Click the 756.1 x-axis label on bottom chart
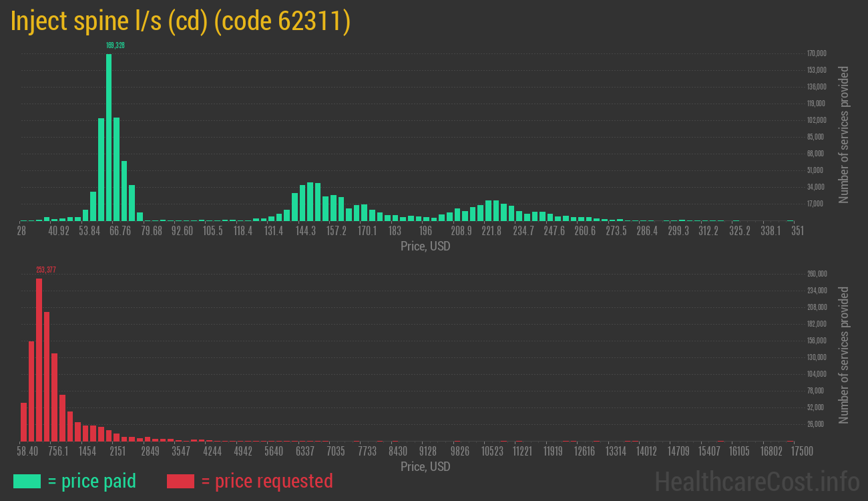 pyautogui.click(x=58, y=452)
